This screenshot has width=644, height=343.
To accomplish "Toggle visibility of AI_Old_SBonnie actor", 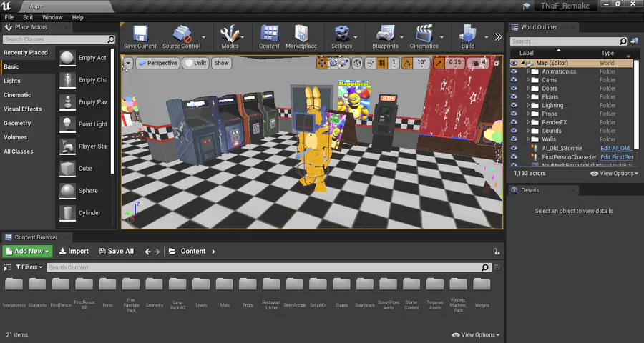I will (x=514, y=148).
